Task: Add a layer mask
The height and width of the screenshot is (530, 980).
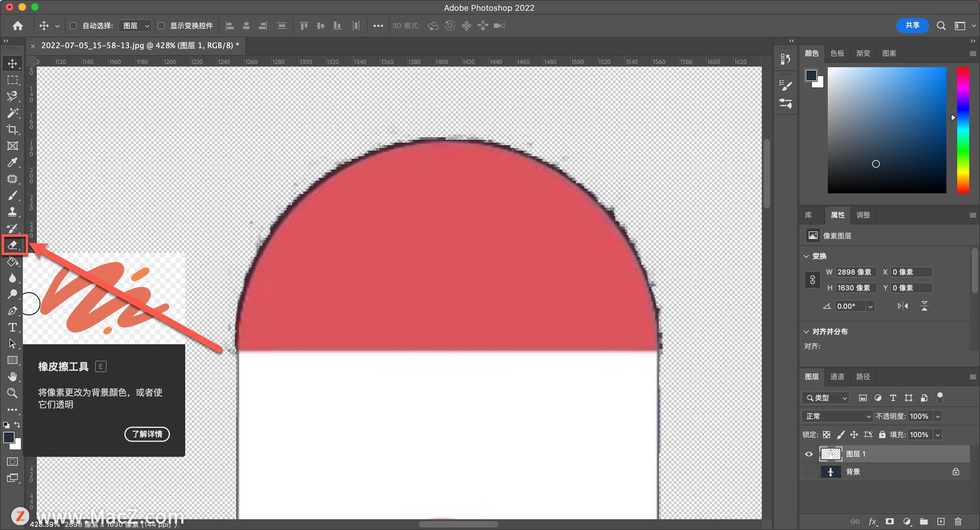Action: (x=890, y=521)
